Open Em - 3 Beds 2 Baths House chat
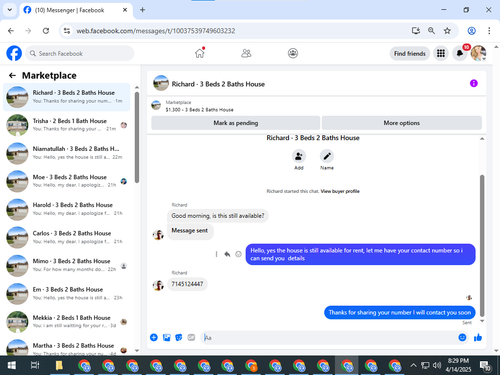This screenshot has width=500, height=375. 67,293
